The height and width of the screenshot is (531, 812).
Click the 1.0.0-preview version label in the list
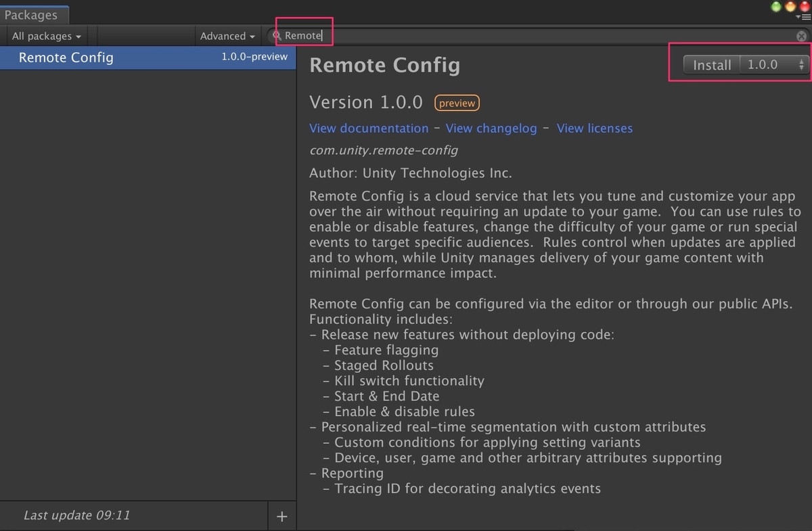coord(254,57)
